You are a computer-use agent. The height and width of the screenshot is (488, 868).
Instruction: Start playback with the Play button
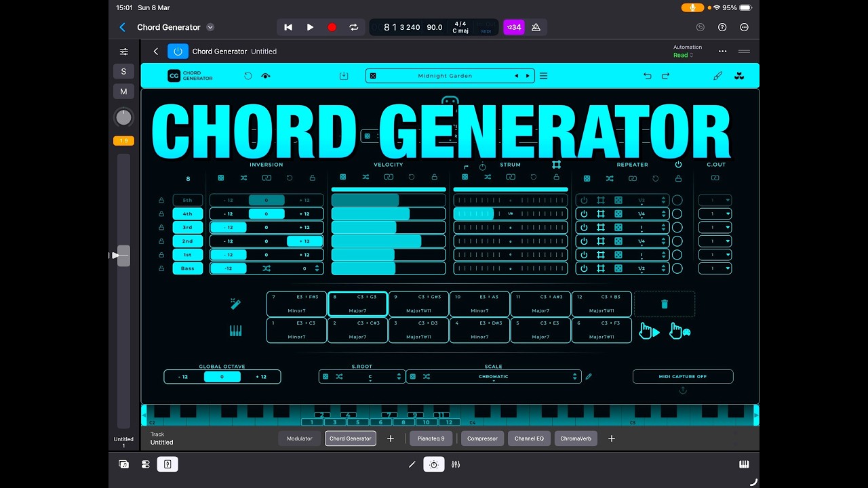(x=310, y=27)
